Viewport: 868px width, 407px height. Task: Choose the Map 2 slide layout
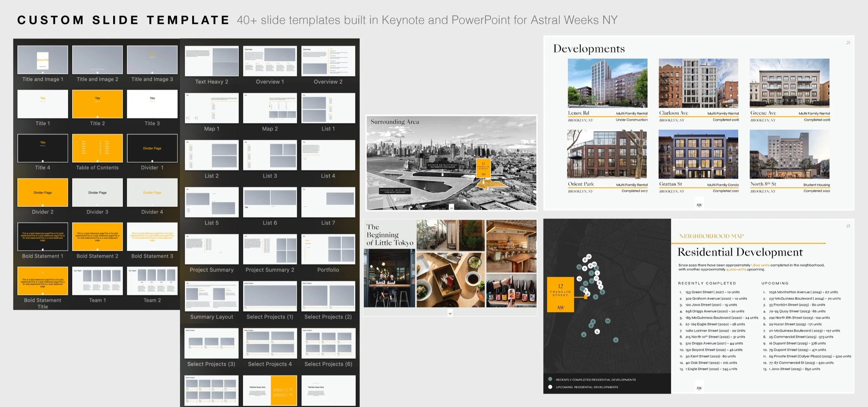point(270,108)
